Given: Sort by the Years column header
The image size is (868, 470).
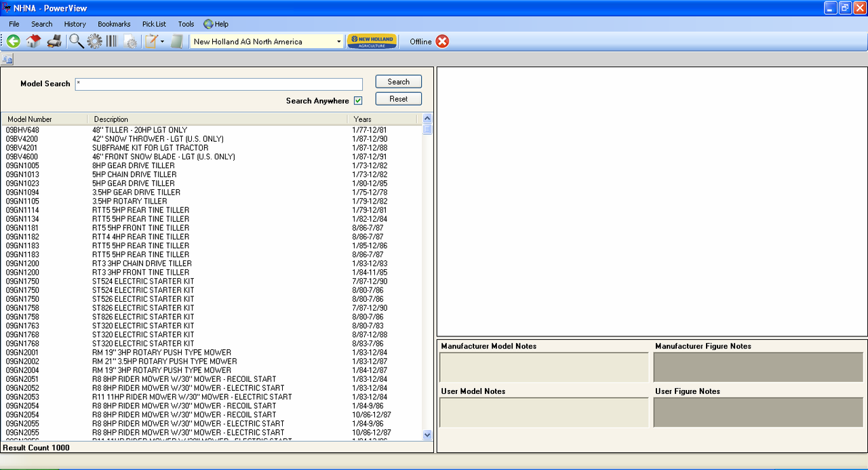Looking at the screenshot, I should click(x=382, y=119).
